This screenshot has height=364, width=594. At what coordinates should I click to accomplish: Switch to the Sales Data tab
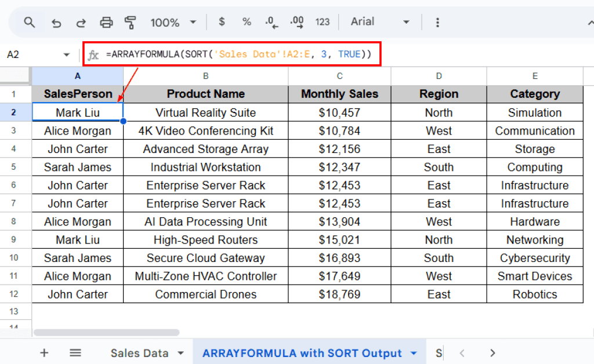coord(139,352)
